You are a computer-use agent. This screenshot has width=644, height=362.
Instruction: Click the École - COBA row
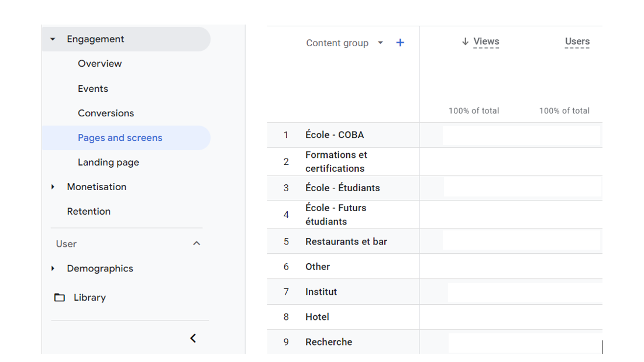(335, 135)
